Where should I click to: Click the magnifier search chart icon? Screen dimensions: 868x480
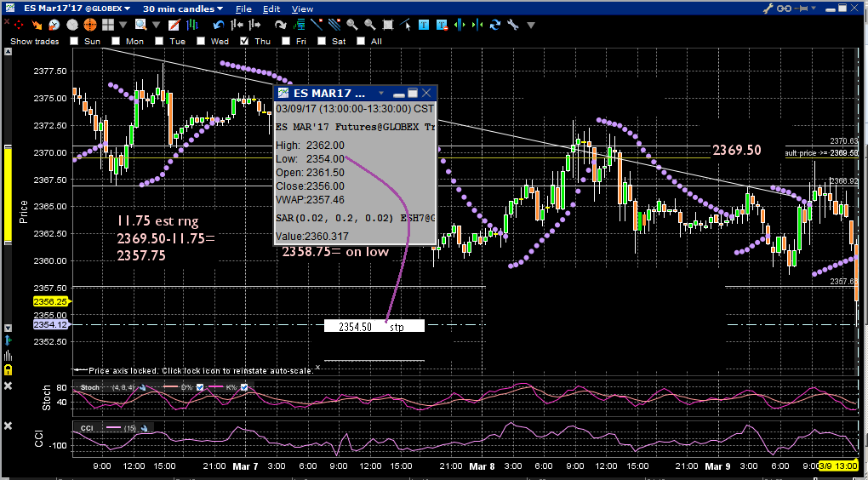coord(140,25)
